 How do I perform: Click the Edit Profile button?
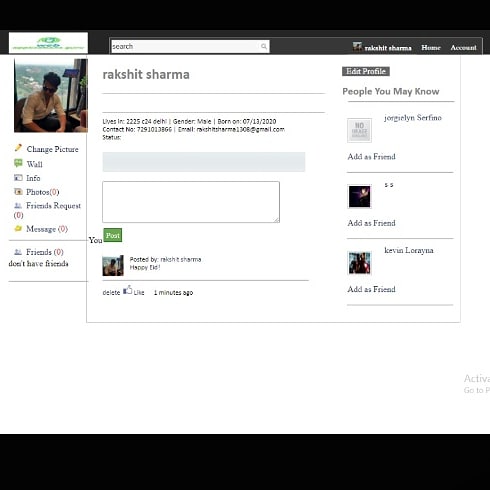click(x=366, y=71)
